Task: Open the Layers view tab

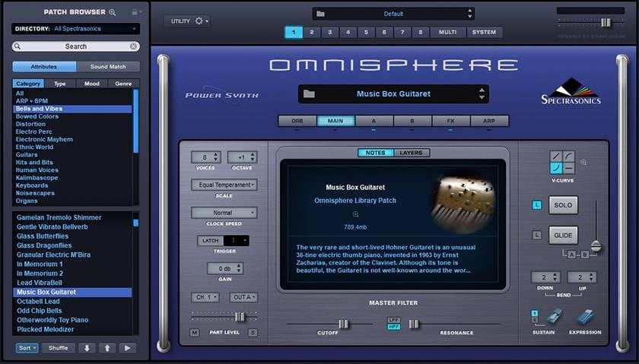Action: tap(411, 153)
